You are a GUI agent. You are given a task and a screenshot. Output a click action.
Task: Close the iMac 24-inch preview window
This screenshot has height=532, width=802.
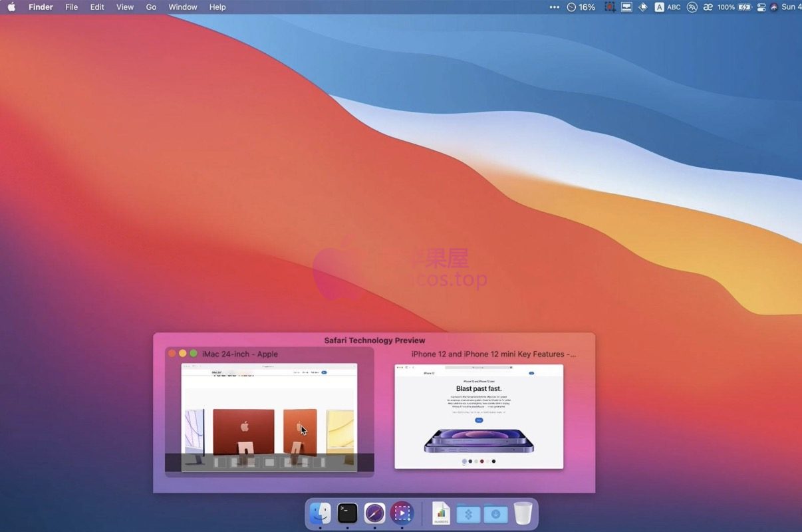172,354
